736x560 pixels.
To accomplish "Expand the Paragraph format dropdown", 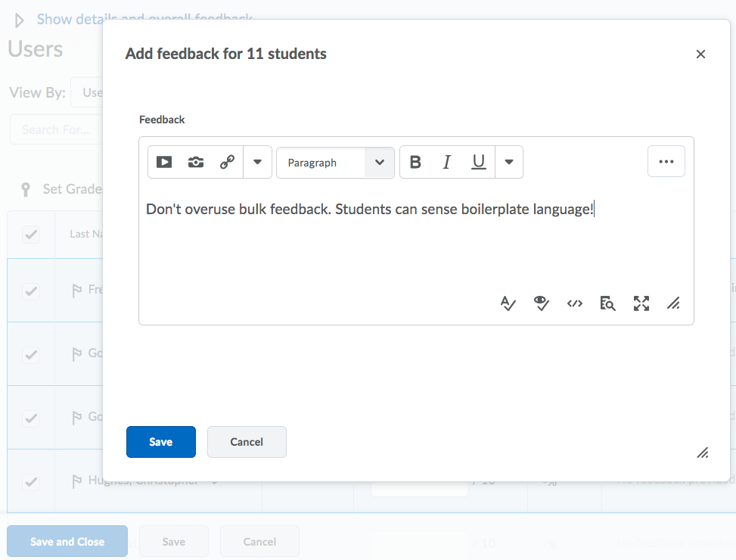I will click(x=335, y=163).
